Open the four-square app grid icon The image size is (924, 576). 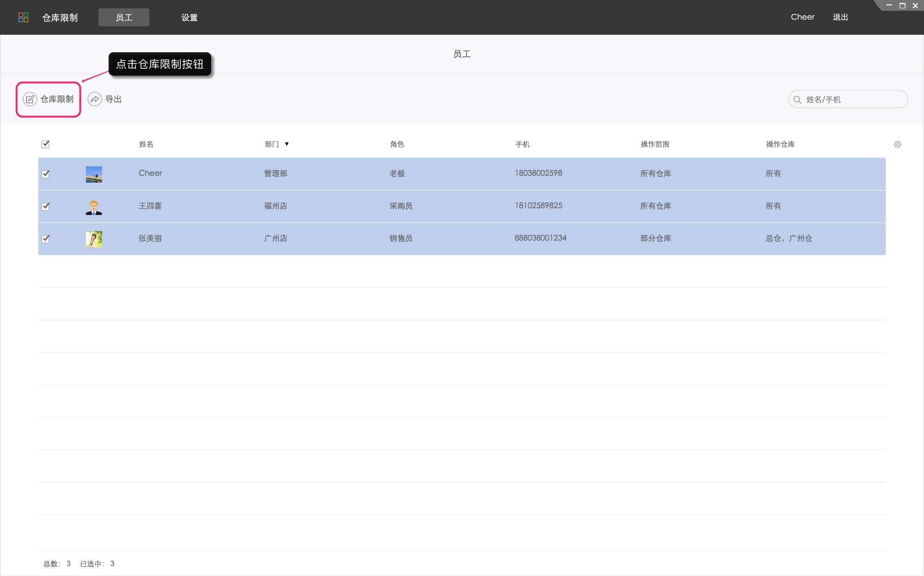(x=23, y=18)
